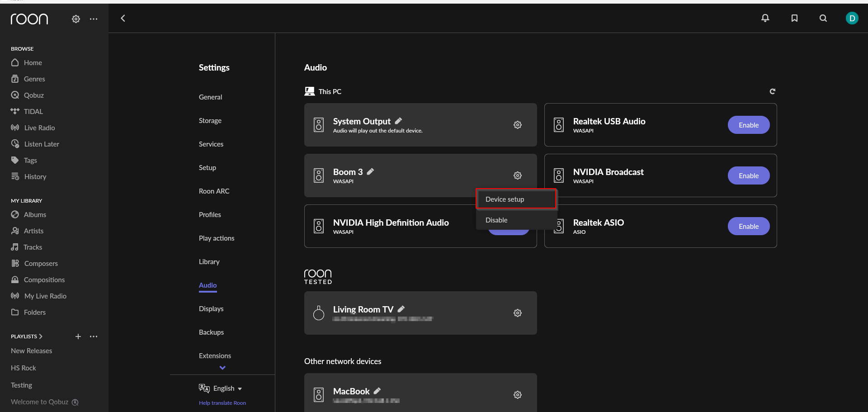Go to Home in sidebar
The height and width of the screenshot is (412, 868).
pyautogui.click(x=27, y=62)
